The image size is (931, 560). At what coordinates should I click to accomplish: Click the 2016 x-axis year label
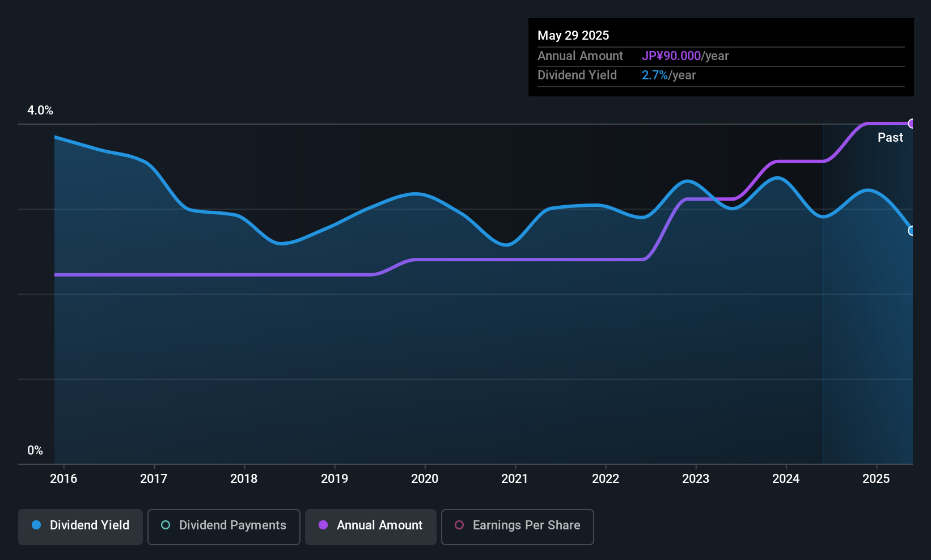64,478
